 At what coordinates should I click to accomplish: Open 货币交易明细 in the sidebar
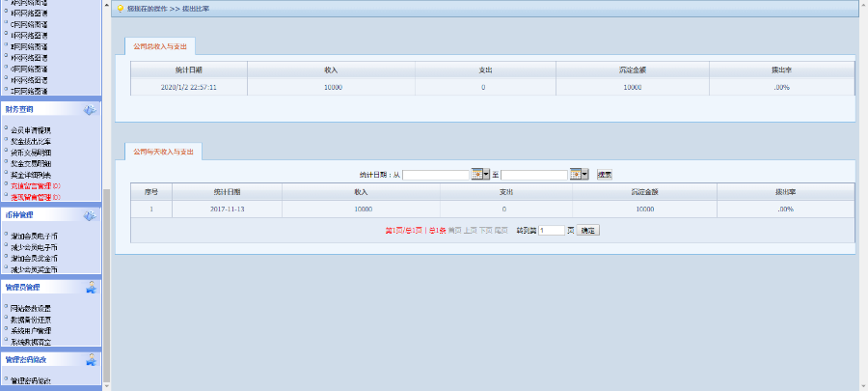[31, 153]
